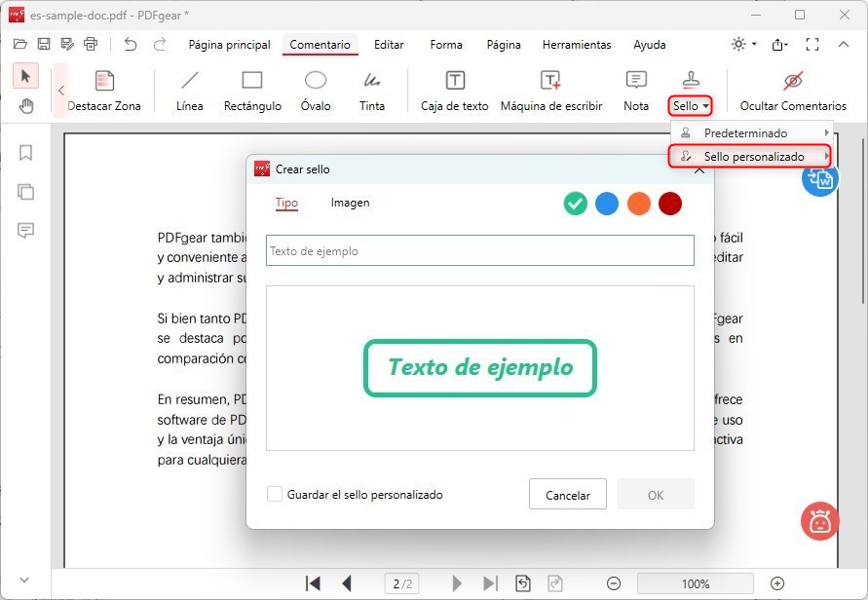Click the PDF-to-Word floating icon
This screenshot has width=868, height=600.
(x=820, y=179)
